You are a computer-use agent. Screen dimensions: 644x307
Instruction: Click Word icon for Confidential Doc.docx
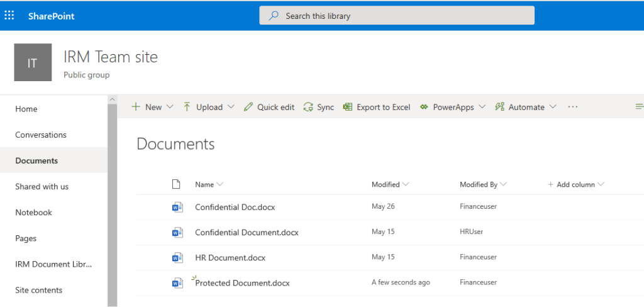pyautogui.click(x=177, y=208)
